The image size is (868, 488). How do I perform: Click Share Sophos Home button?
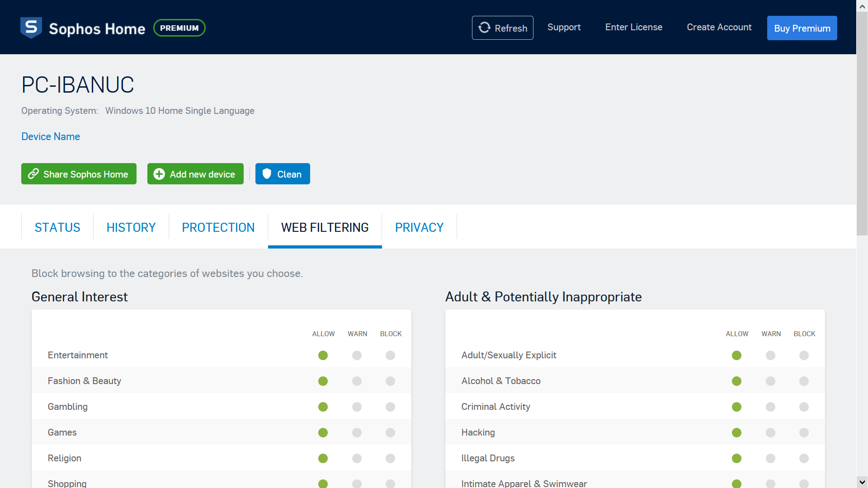tap(79, 174)
